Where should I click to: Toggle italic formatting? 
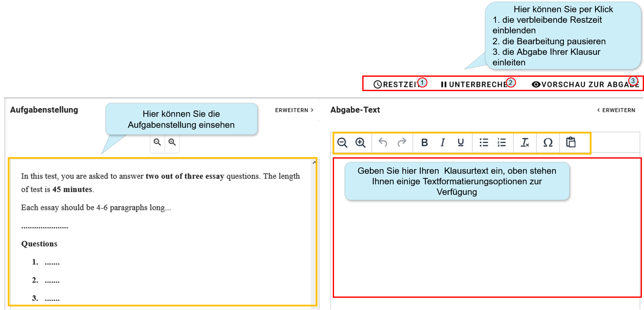[442, 143]
